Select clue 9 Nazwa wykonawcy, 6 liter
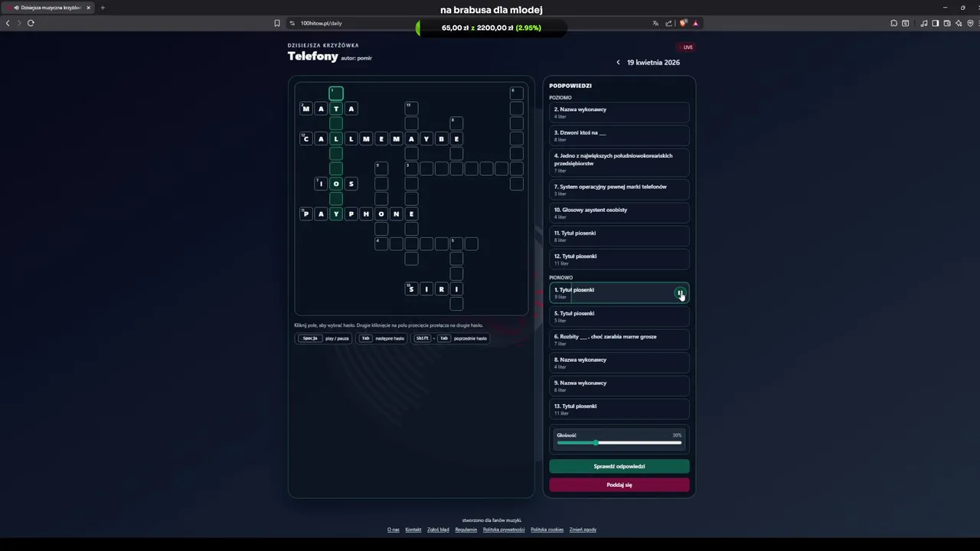The height and width of the screenshot is (551, 980). click(x=619, y=386)
